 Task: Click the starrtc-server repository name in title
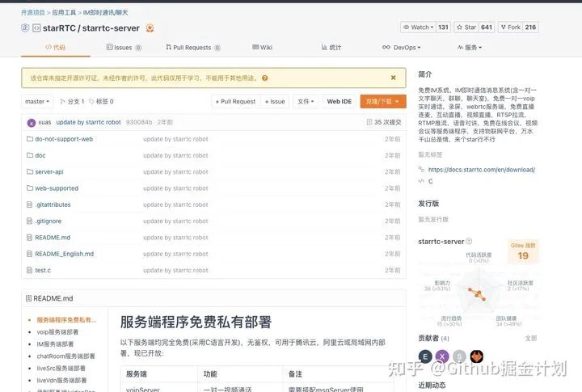pyautogui.click(x=111, y=28)
